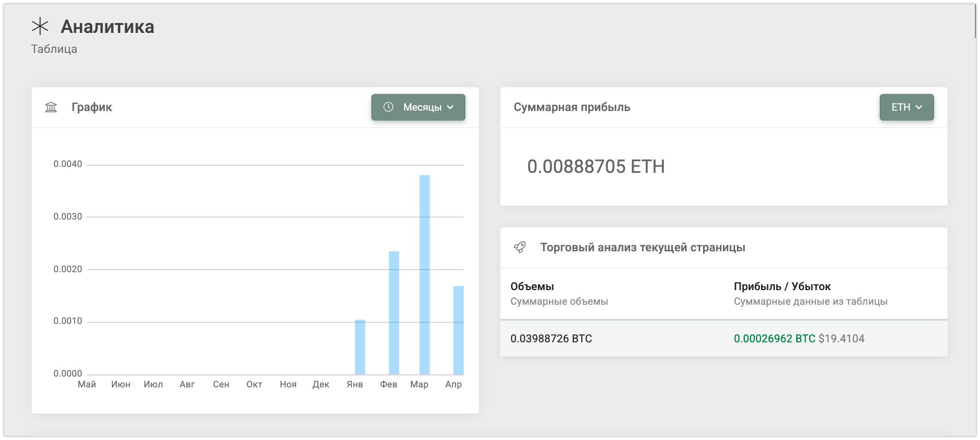Click the bank icon next to График
The width and height of the screenshot is (980, 440).
point(51,107)
